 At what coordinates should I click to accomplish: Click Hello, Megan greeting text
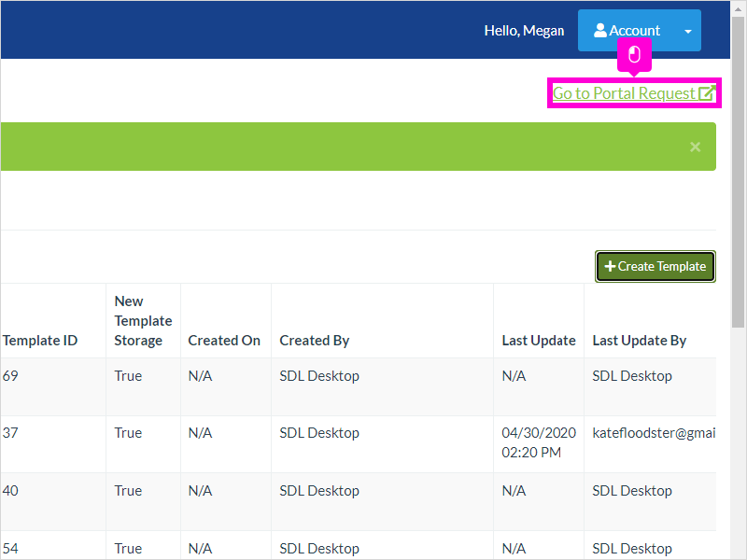[x=524, y=31]
